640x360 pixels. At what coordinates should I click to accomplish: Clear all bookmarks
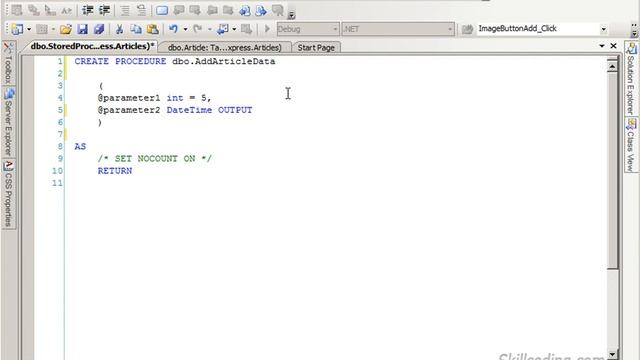[x=278, y=10]
